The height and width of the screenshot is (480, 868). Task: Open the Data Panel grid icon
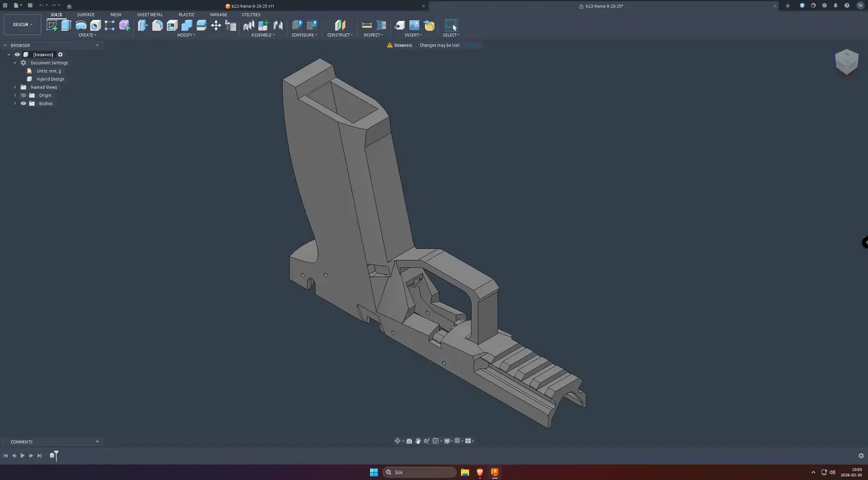tap(5, 5)
